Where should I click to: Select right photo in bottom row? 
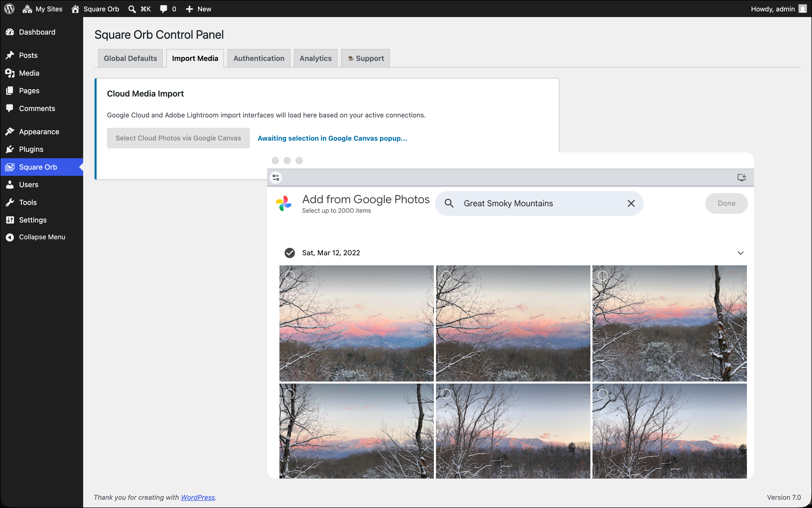(x=603, y=394)
